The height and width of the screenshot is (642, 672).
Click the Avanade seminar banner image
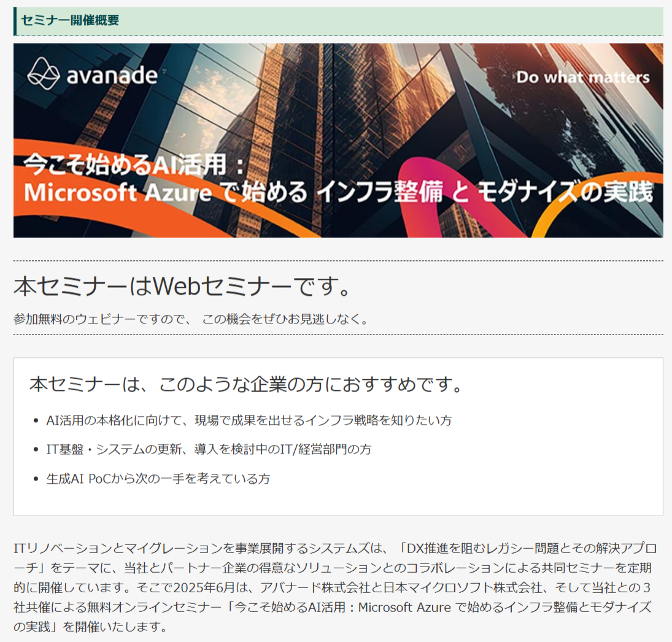(338, 140)
